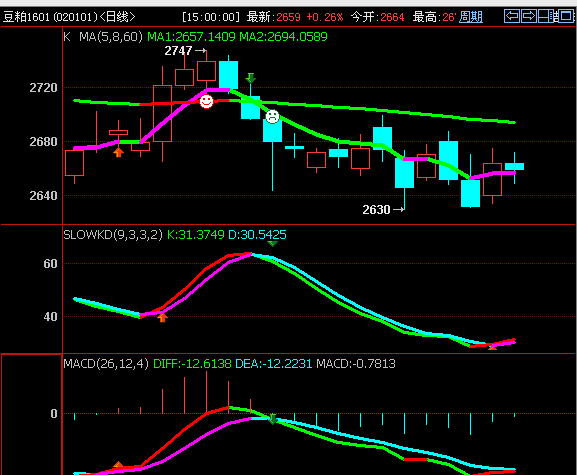Open the 周期 period link
This screenshot has height=475, width=577.
471,17
